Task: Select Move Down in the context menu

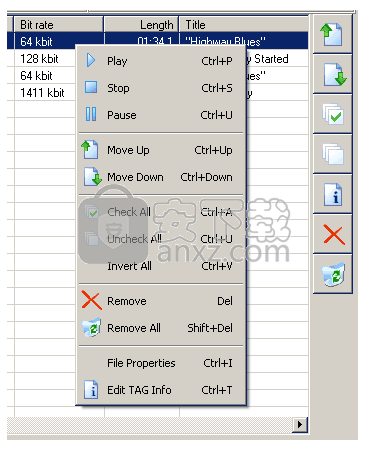Action: pyautogui.click(x=161, y=177)
